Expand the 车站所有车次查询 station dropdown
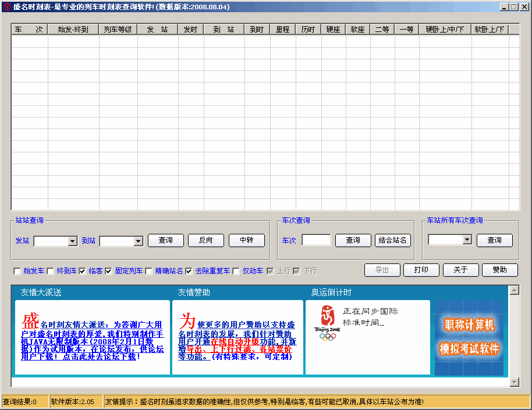532x410 pixels. point(467,240)
